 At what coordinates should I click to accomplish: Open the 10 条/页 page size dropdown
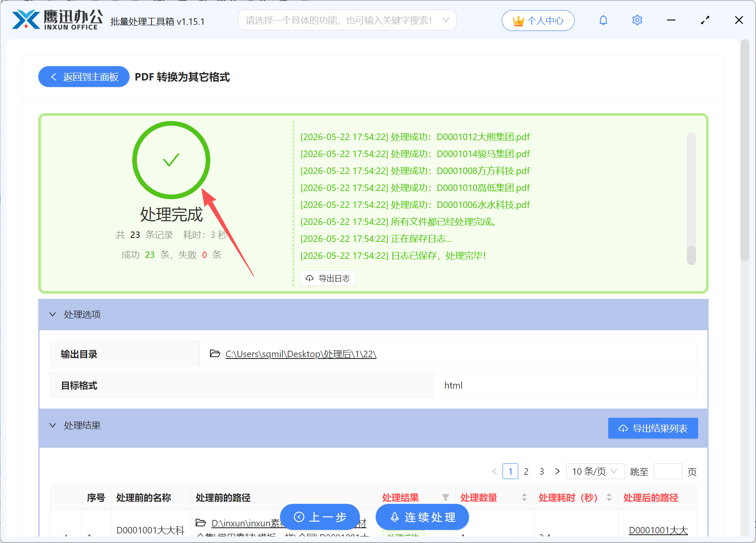[x=595, y=471]
